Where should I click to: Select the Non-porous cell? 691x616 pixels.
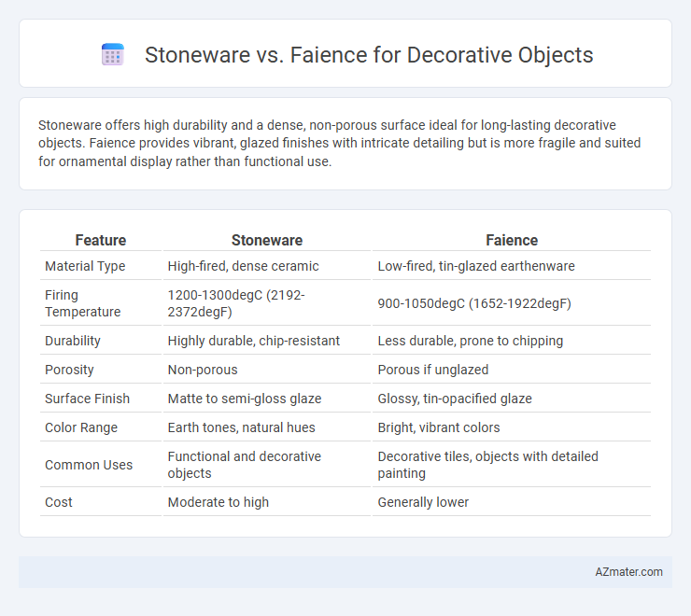point(203,370)
